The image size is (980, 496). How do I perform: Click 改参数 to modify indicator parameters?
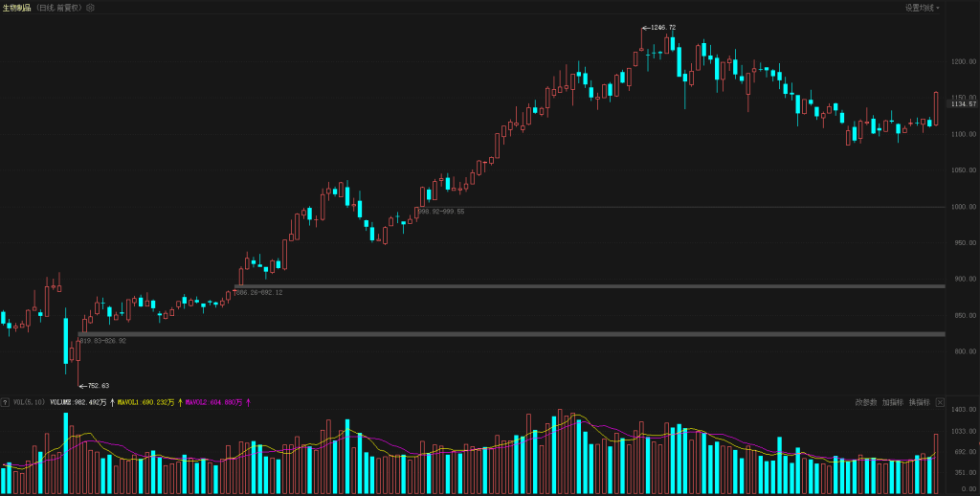pyautogui.click(x=866, y=402)
